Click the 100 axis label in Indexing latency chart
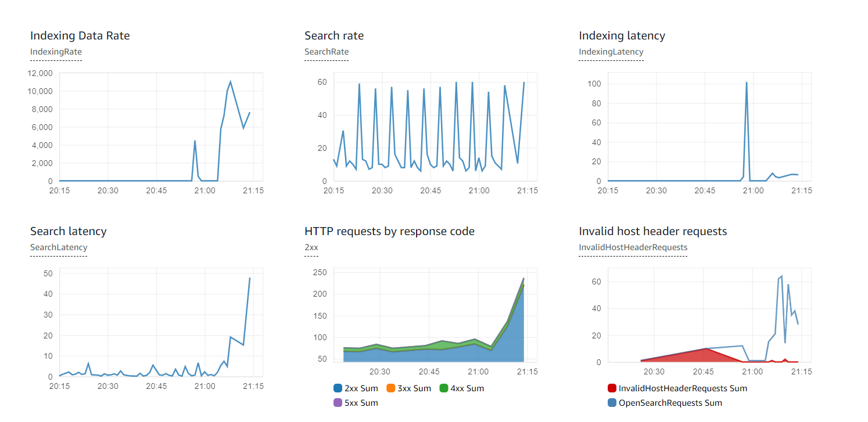The width and height of the screenshot is (868, 422). click(x=593, y=84)
